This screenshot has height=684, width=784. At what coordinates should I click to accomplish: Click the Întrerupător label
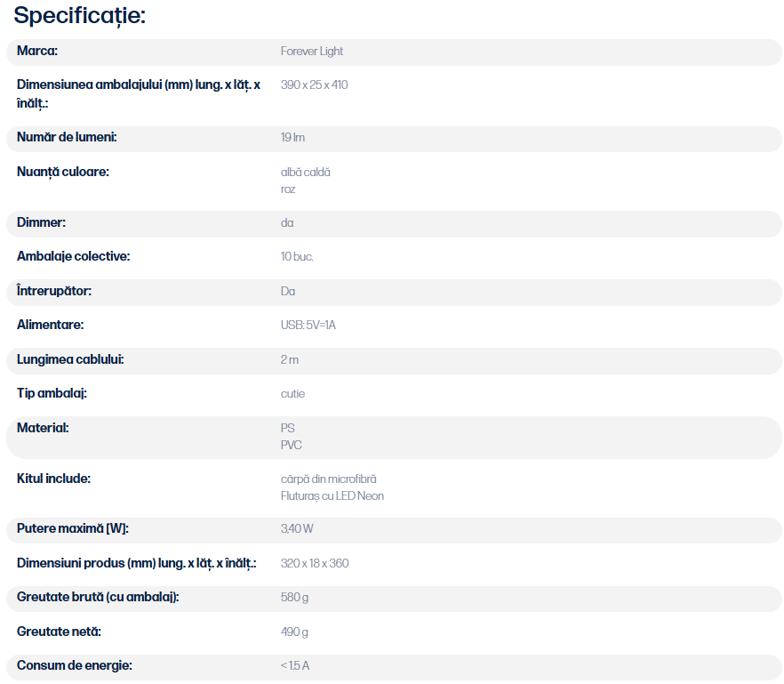click(54, 291)
